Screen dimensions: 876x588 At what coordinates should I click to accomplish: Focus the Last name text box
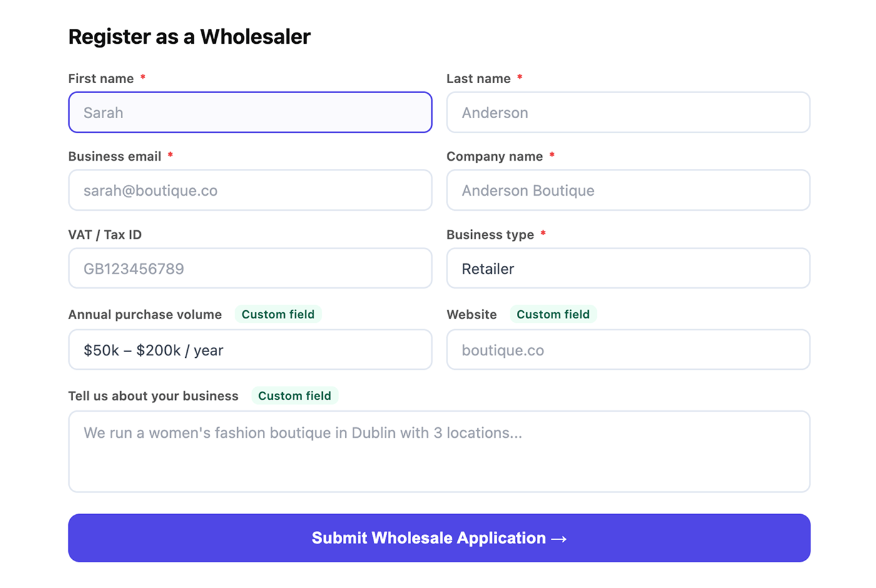pyautogui.click(x=628, y=113)
